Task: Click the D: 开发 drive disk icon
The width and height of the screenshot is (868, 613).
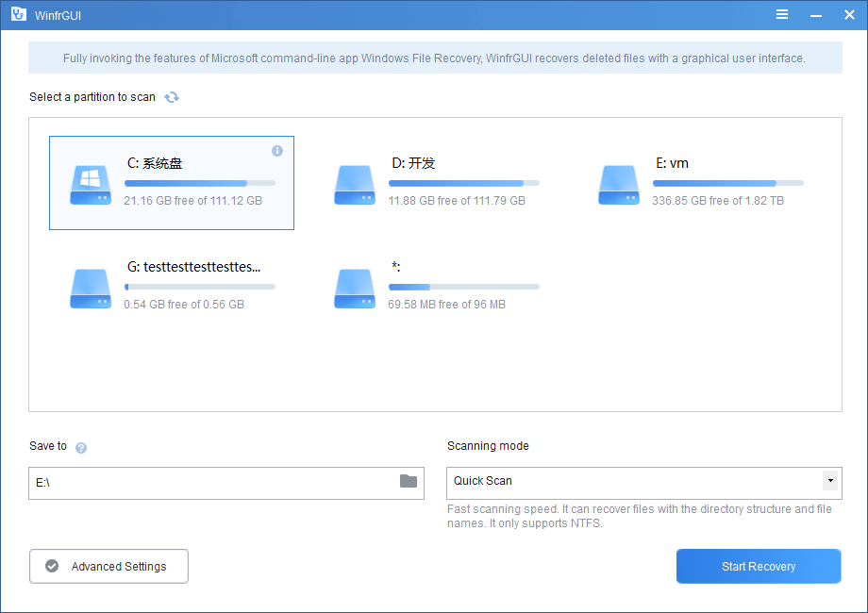Action: point(354,185)
